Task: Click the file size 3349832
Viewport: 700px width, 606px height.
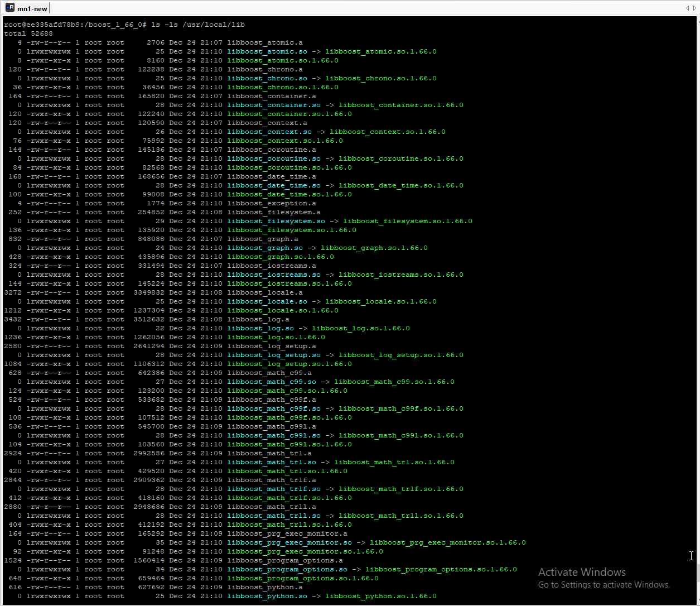Action: click(x=149, y=292)
